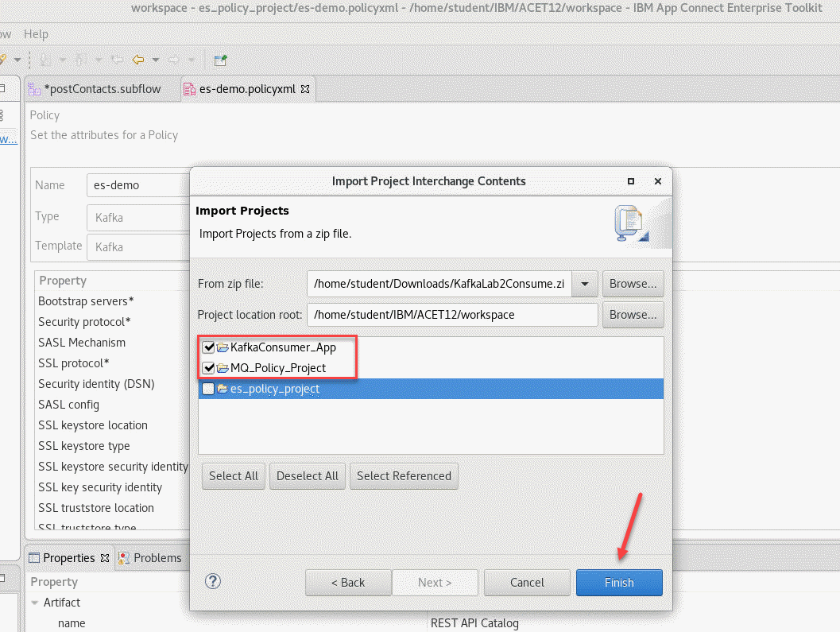Image resolution: width=840 pixels, height=632 pixels.
Task: Click the Project location root field
Action: click(451, 315)
